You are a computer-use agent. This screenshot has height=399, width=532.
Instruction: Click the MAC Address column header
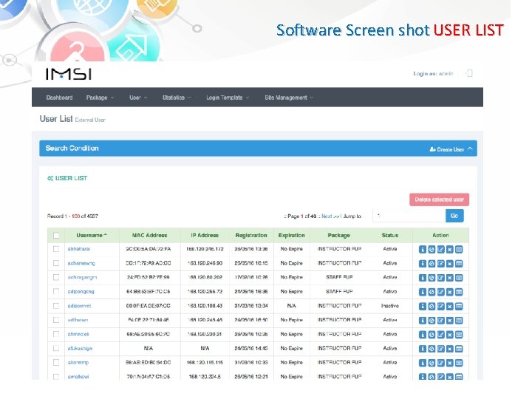tap(149, 235)
